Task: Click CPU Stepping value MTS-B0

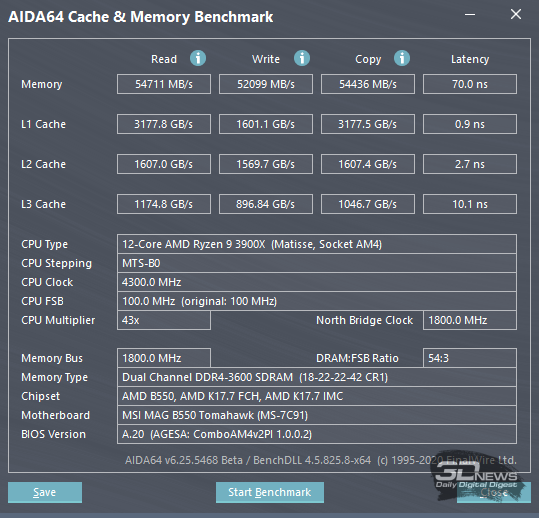Action: pyautogui.click(x=317, y=263)
